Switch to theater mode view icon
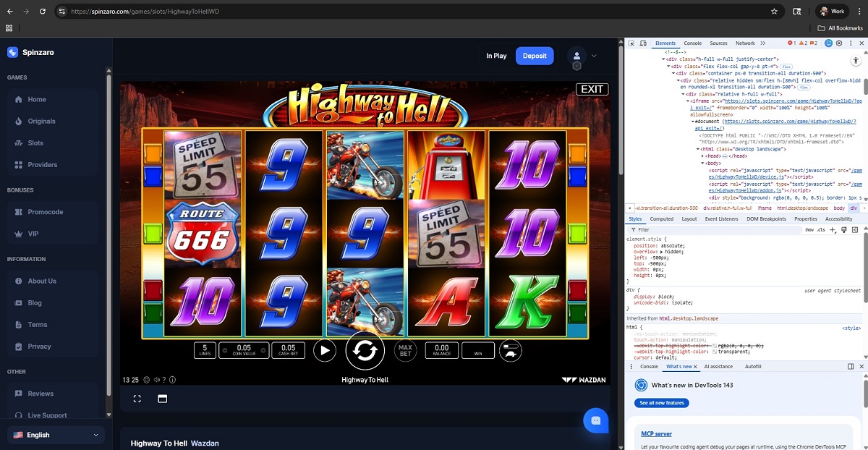Screen dimensions: 868x450 163,399
